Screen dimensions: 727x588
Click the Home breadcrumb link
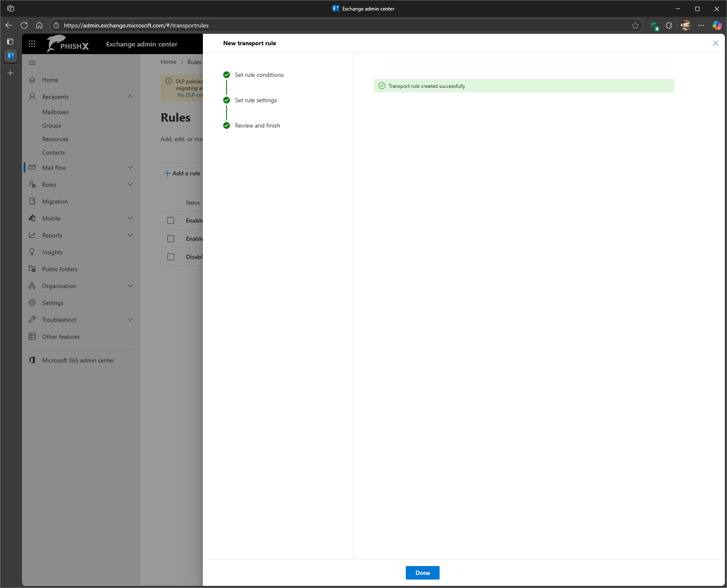(169, 62)
